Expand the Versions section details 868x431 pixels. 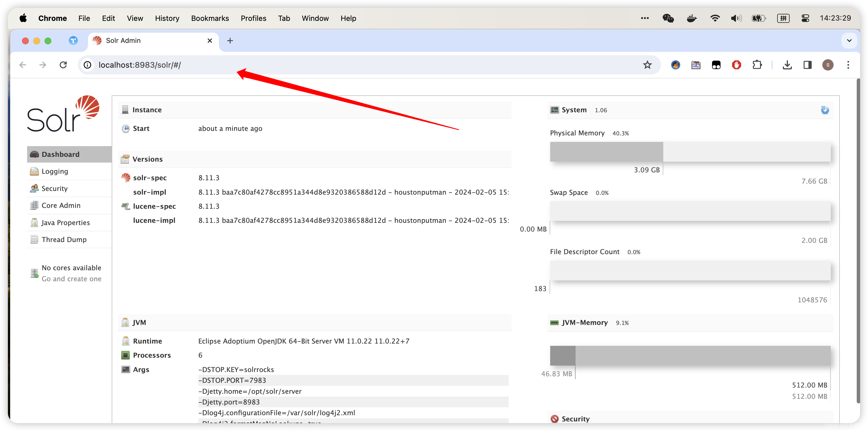point(147,159)
